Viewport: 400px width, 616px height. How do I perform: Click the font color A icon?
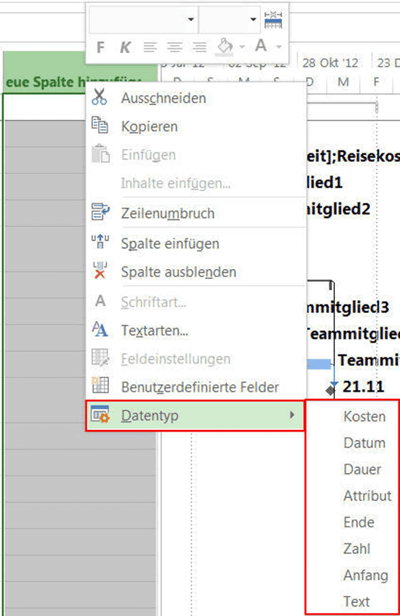261,46
